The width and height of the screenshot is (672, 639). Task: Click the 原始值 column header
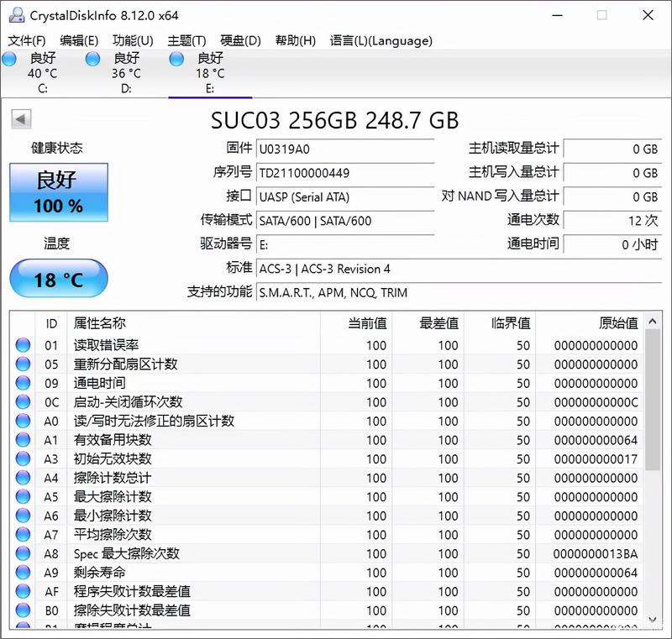click(590, 323)
